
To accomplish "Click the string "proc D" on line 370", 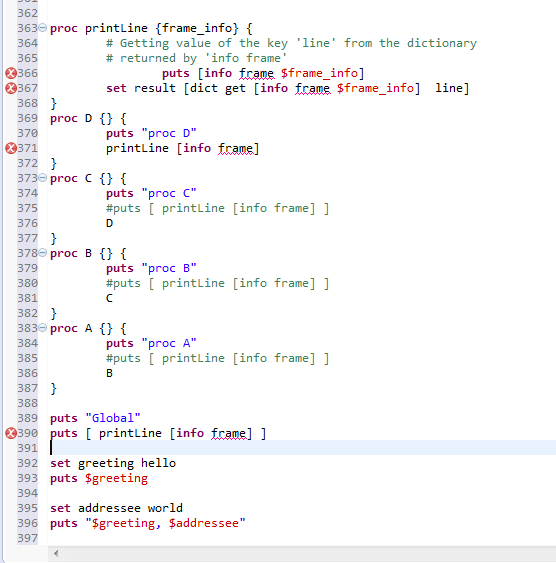I will coord(169,134).
